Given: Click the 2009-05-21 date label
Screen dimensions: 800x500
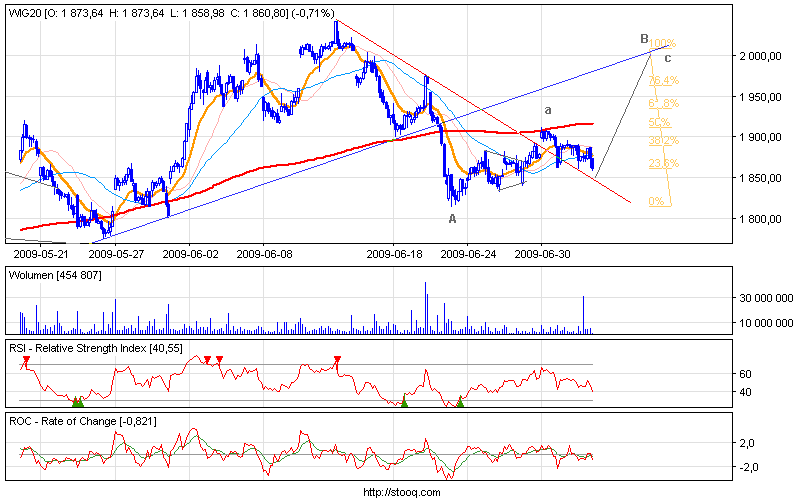Looking at the screenshot, I should [x=41, y=254].
